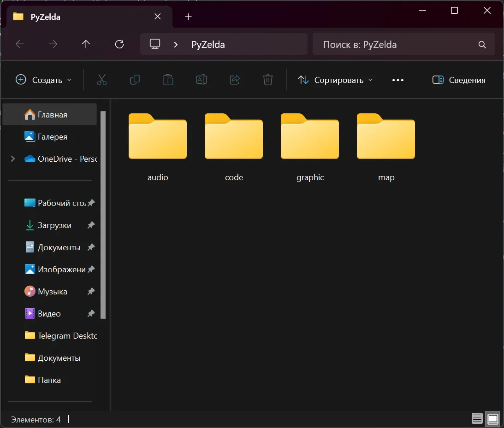Click the Paste clipboard icon
This screenshot has width=504, height=428.
pyautogui.click(x=168, y=80)
